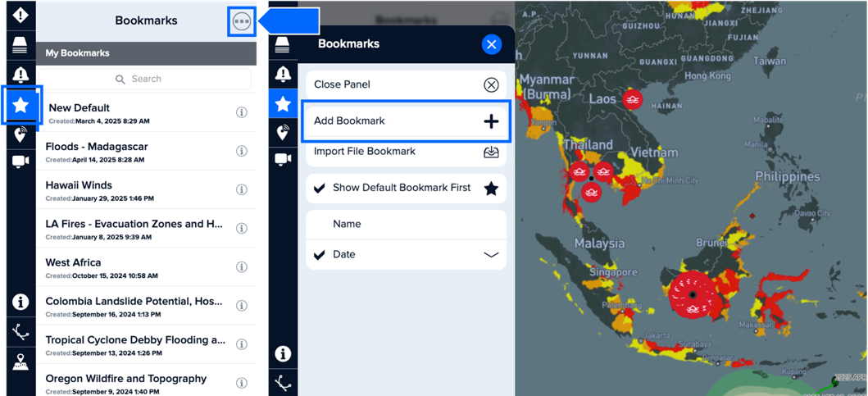Open alert bell icon beside the My Bookmarks list
The height and width of the screenshot is (396, 868).
pyautogui.click(x=20, y=75)
